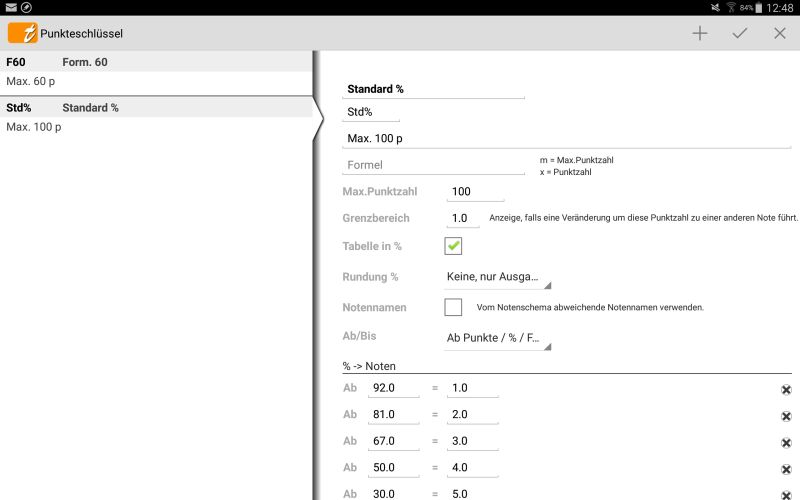Tap the Max. 60 p text
This screenshot has height=500, width=800.
pos(31,81)
